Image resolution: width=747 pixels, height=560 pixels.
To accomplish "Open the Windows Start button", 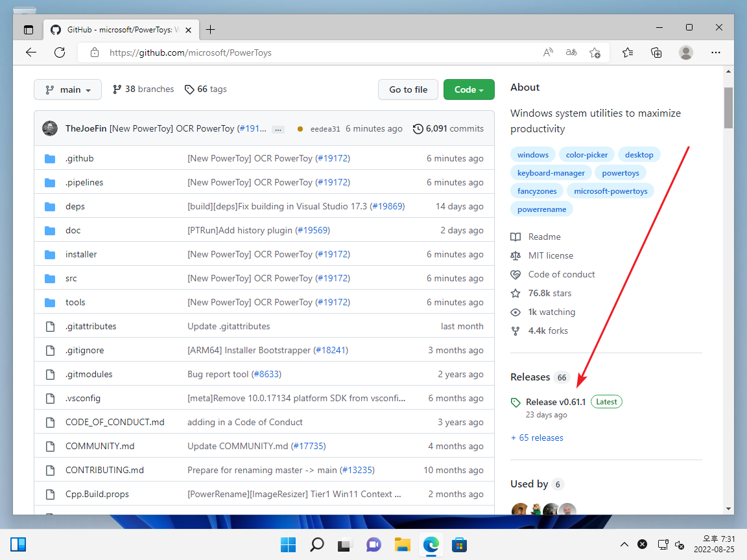I will click(288, 544).
